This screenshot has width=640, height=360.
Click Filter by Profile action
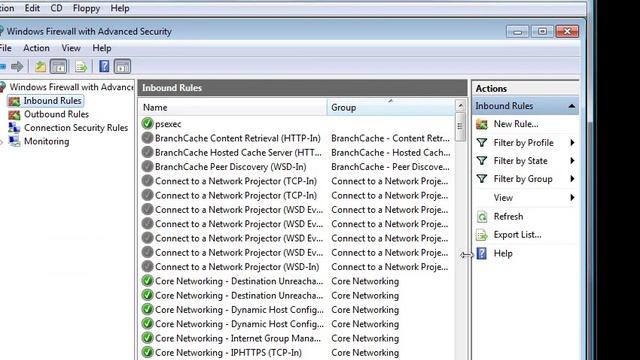(524, 142)
